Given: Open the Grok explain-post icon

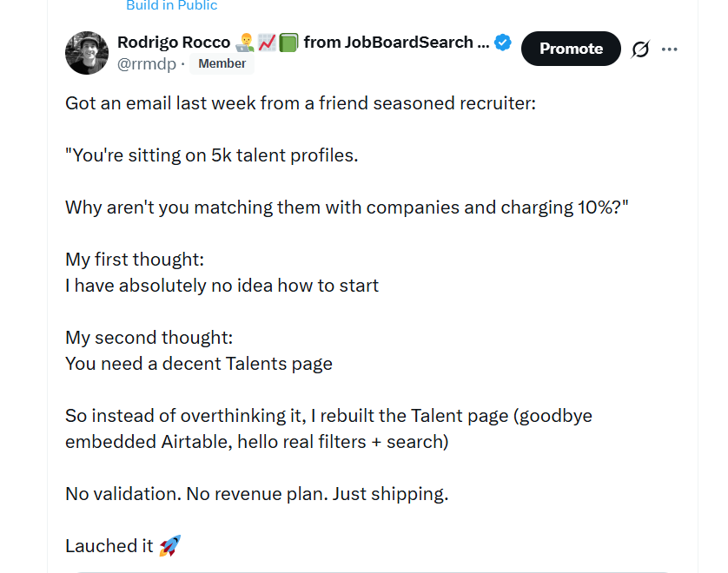Looking at the screenshot, I should 640,49.
